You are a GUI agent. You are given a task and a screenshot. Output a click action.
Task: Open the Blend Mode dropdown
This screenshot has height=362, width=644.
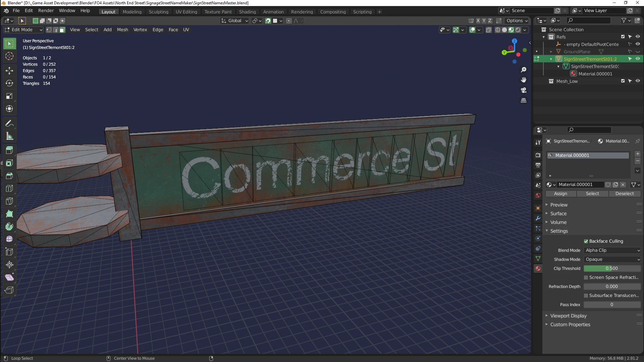pos(612,250)
